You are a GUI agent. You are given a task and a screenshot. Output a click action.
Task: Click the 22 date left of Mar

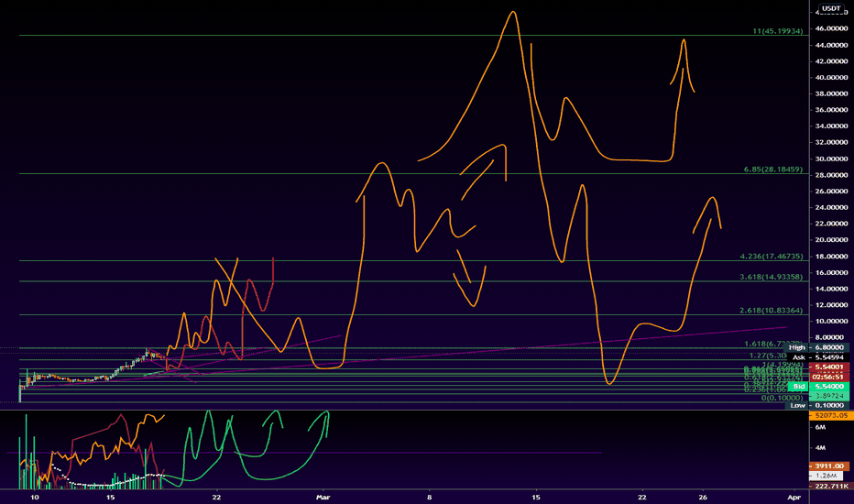click(x=217, y=497)
